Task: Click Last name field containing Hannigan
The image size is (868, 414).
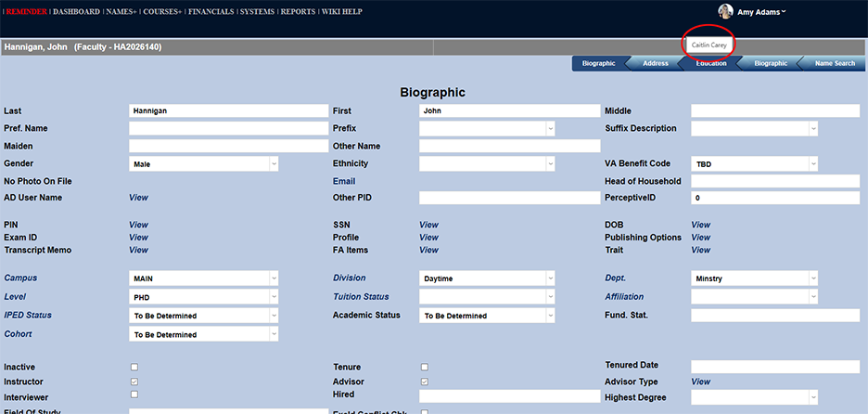Action: (229, 110)
